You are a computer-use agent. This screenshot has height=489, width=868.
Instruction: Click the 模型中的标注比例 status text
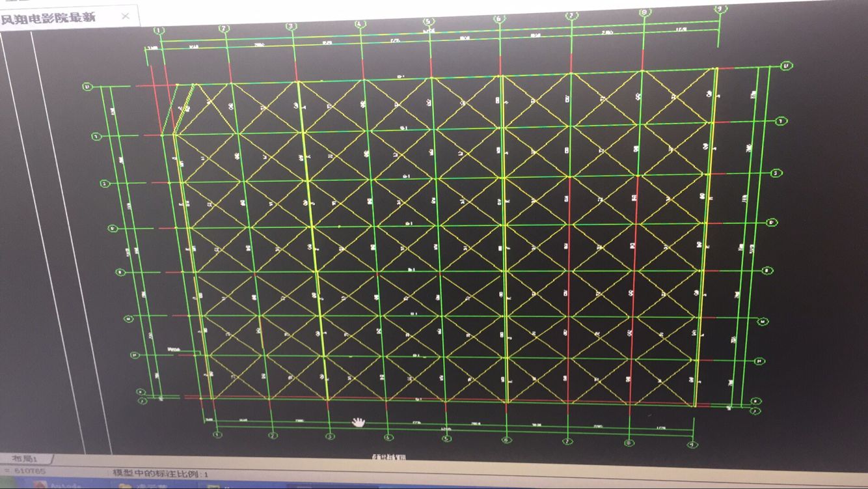tap(159, 475)
